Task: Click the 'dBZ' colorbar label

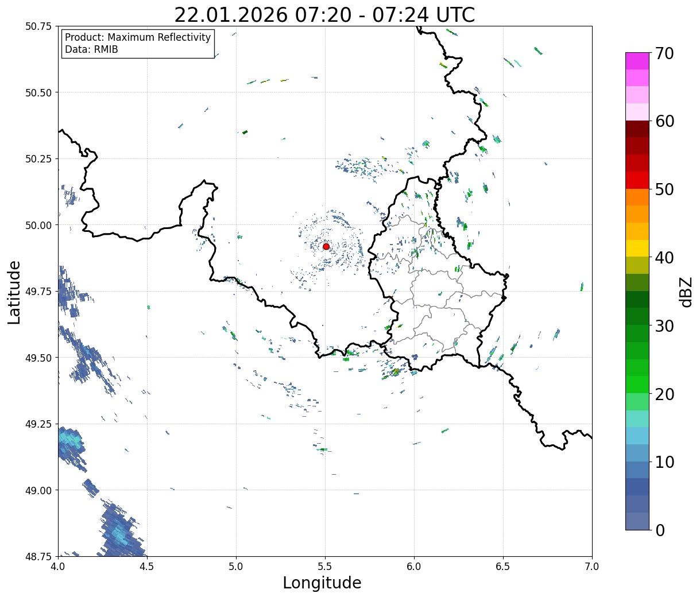Action: tap(686, 292)
